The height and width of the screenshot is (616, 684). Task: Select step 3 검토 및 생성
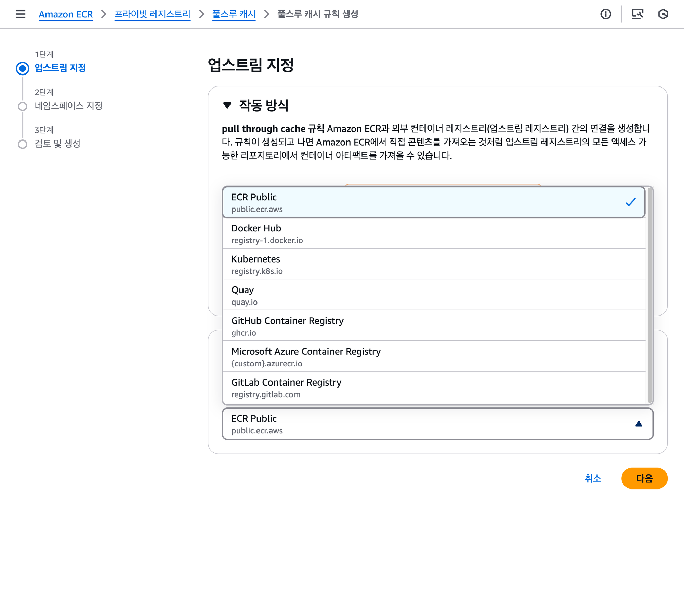point(57,144)
